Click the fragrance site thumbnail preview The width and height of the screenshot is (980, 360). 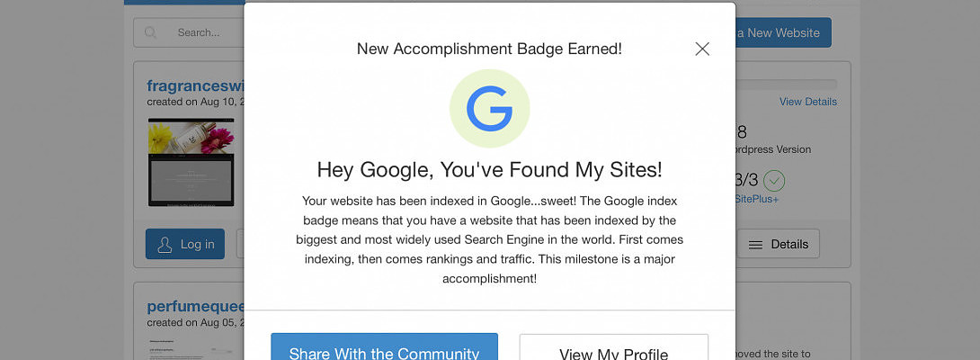point(191,162)
